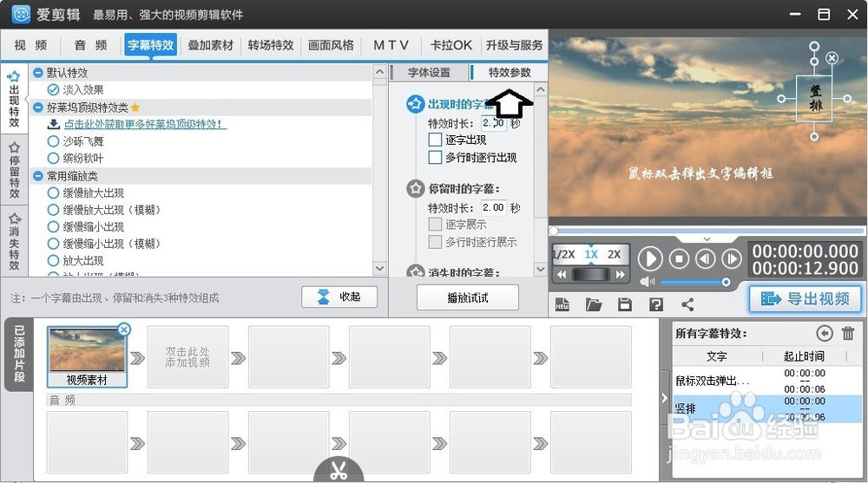Set playback speed to 1/2X
The image size is (868, 483).
(x=564, y=254)
